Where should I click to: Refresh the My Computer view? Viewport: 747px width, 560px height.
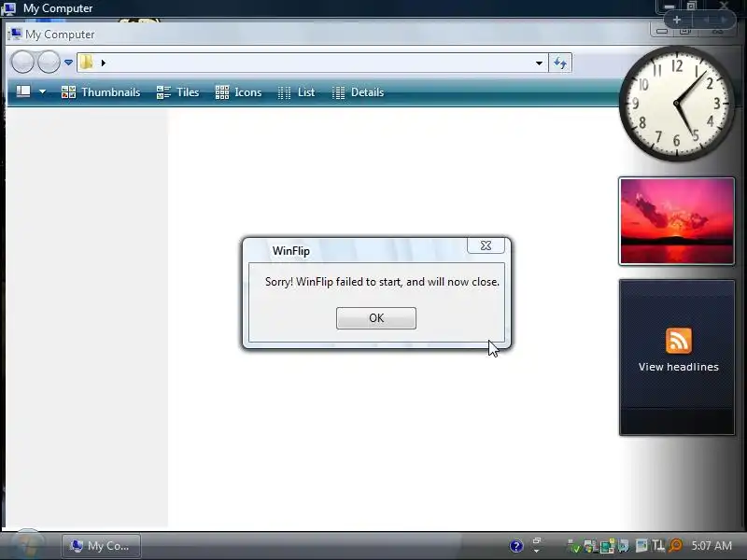pos(560,63)
